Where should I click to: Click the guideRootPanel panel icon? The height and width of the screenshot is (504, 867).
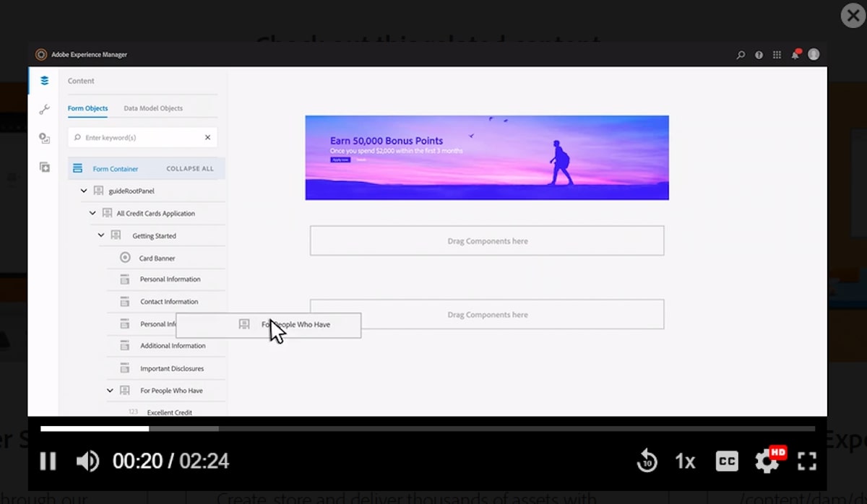[x=98, y=191]
